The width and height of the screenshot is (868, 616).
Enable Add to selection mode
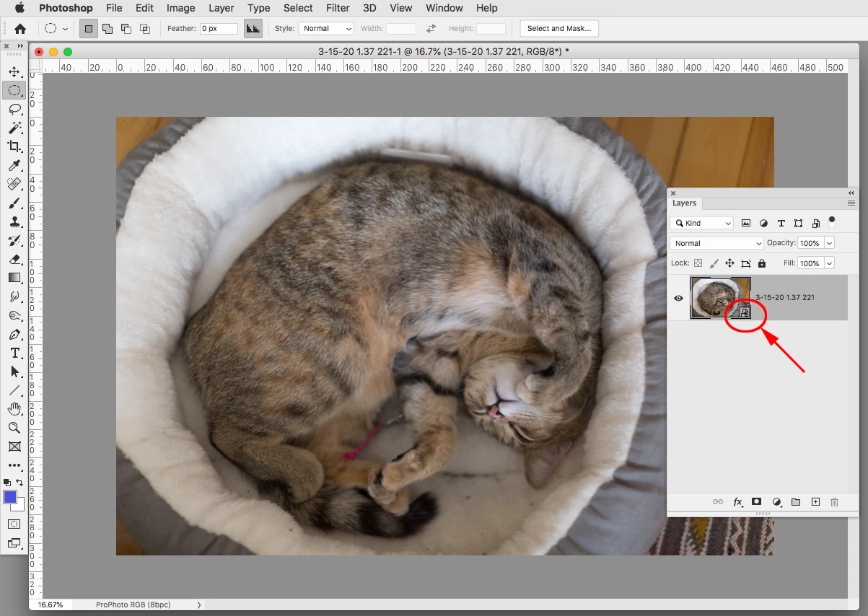point(108,29)
